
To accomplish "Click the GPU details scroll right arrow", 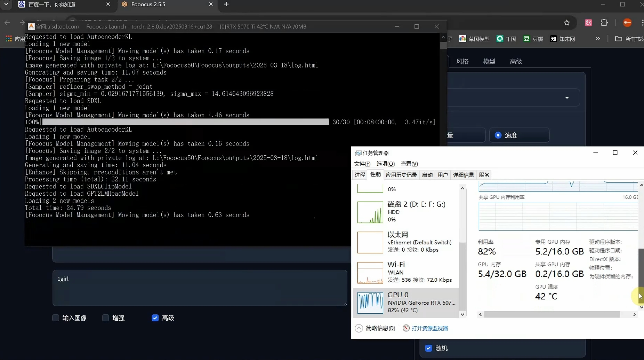I will (634, 314).
